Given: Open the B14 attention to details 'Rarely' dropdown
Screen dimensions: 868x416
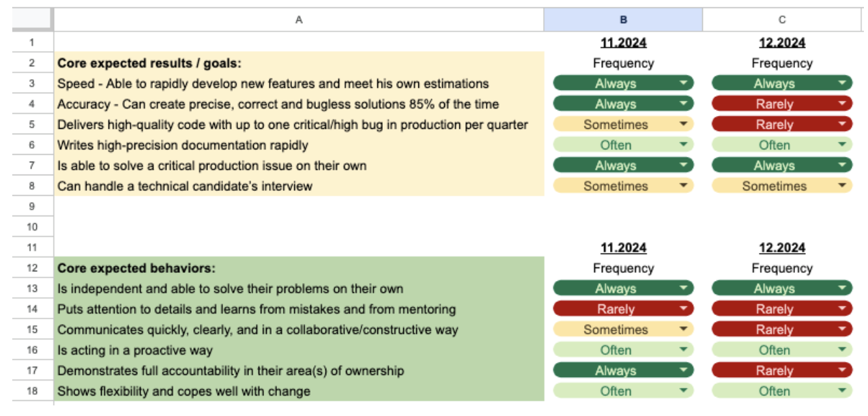Looking at the screenshot, I should 623,309.
